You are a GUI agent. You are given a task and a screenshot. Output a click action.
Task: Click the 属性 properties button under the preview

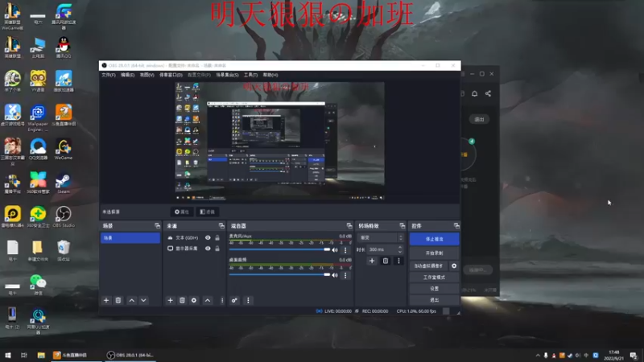point(182,212)
